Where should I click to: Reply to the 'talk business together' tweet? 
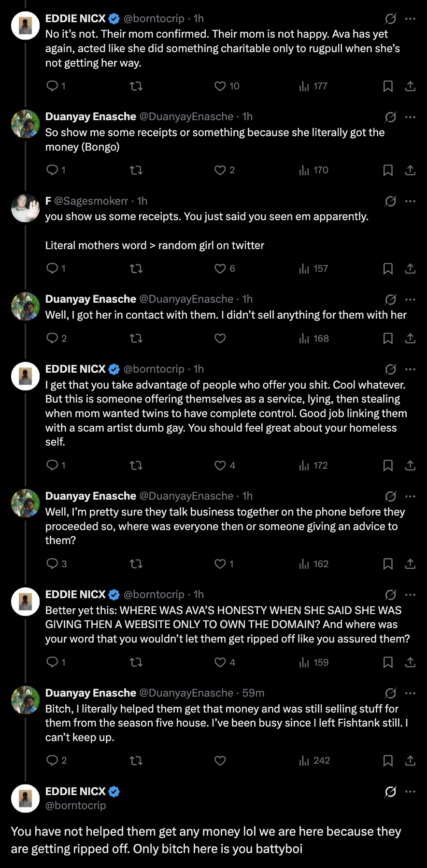point(52,564)
